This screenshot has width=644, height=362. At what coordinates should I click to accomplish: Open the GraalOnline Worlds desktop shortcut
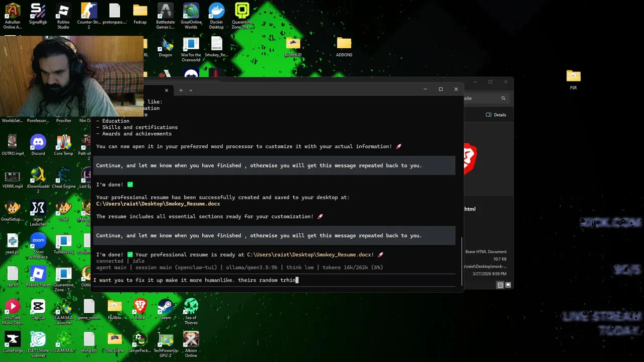191,16
